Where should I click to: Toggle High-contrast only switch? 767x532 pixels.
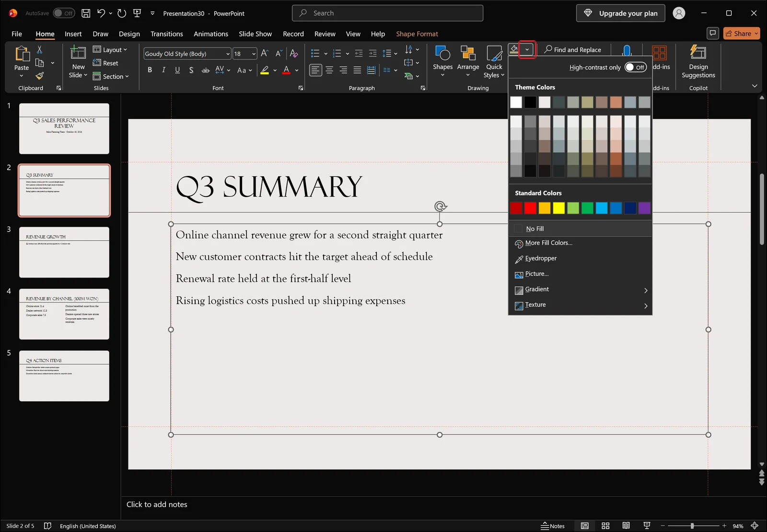click(x=636, y=68)
